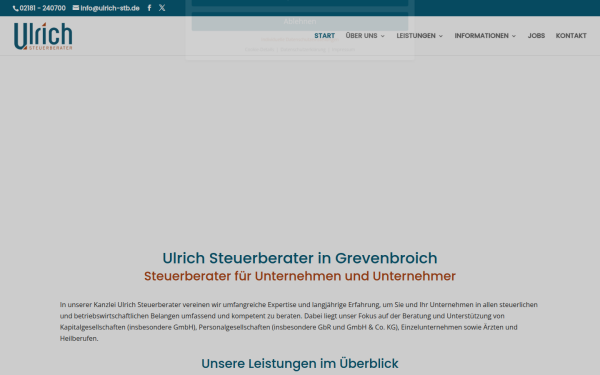The height and width of the screenshot is (375, 600).
Task: Call the phone number 02181 - 240700
Action: pyautogui.click(x=39, y=8)
